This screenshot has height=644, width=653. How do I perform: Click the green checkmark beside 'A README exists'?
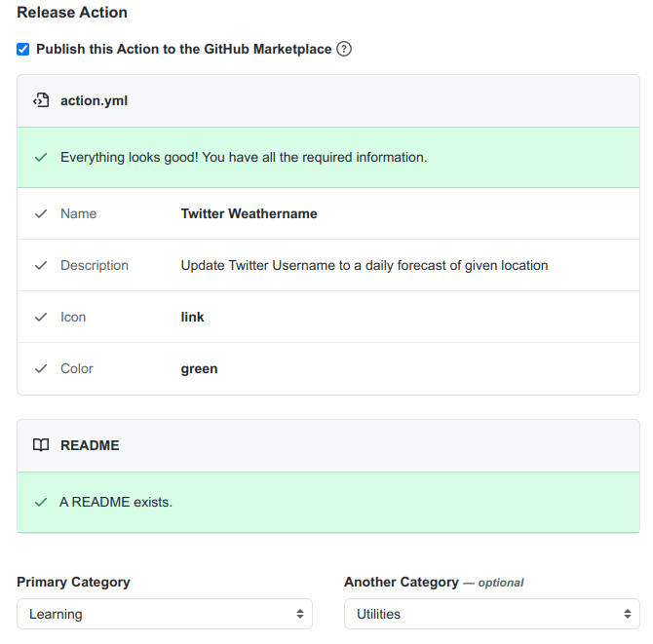(x=41, y=502)
